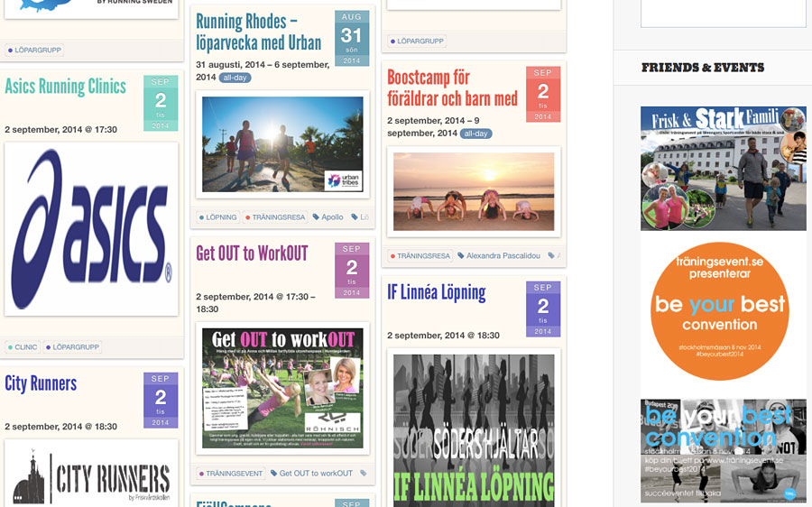Click the purple date badge on Get OUT to WorkOUT
This screenshot has width=812, height=507.
pyautogui.click(x=351, y=270)
